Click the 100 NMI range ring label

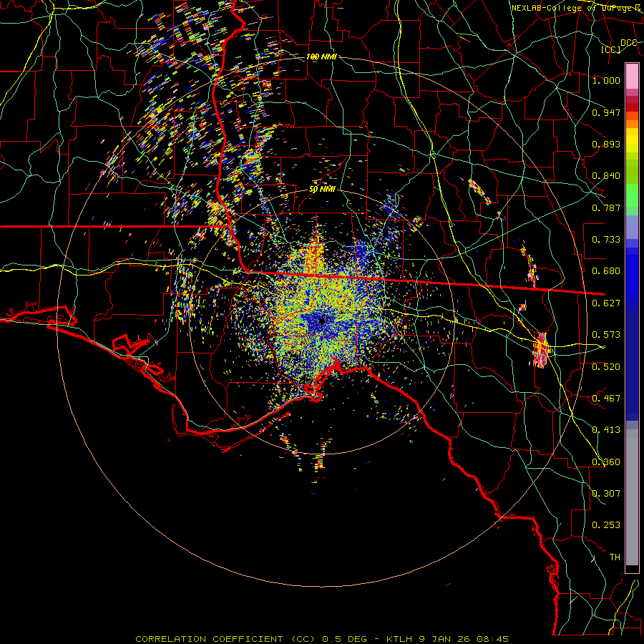click(321, 57)
